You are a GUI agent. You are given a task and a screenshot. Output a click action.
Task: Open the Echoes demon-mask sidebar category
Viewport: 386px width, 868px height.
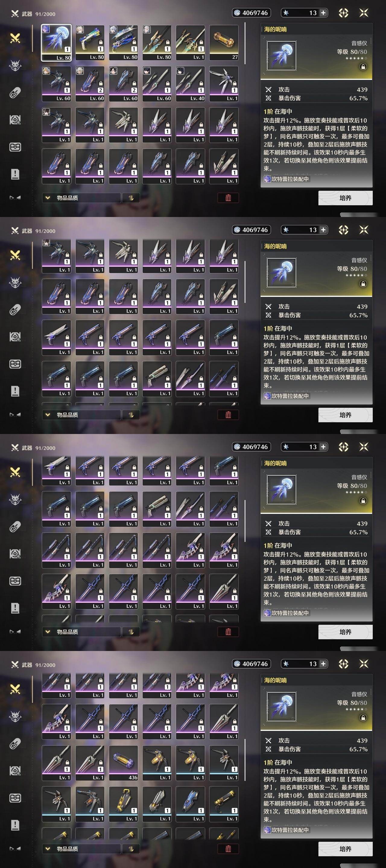pyautogui.click(x=15, y=65)
